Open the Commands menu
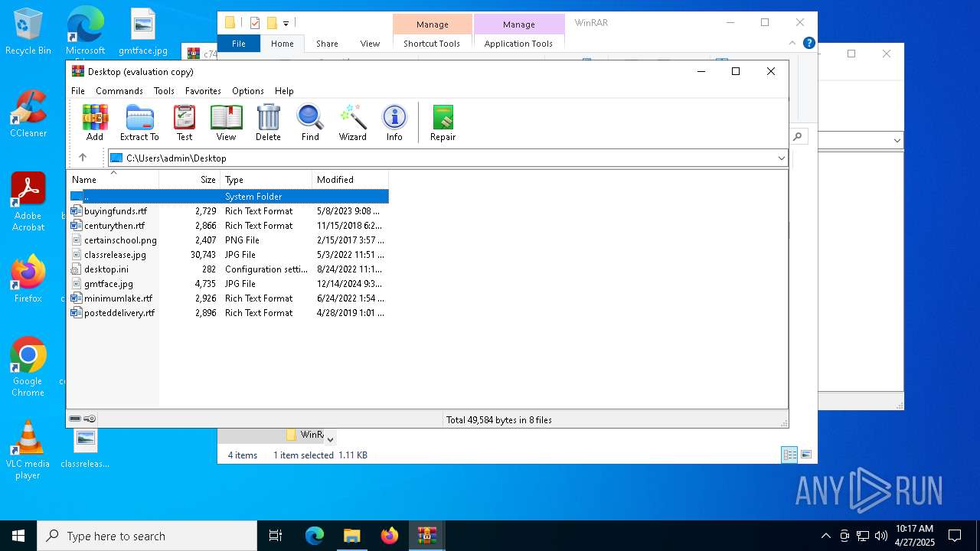980x551 pixels. point(119,90)
